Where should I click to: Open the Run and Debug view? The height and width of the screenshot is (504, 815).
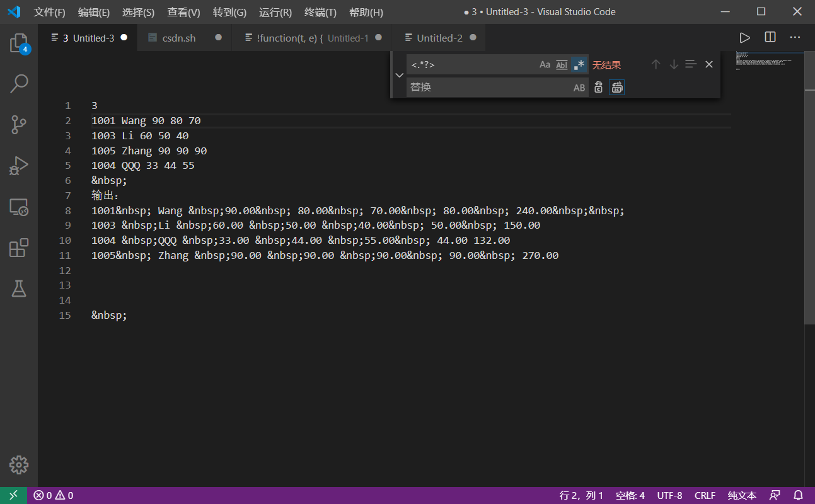coord(19,166)
